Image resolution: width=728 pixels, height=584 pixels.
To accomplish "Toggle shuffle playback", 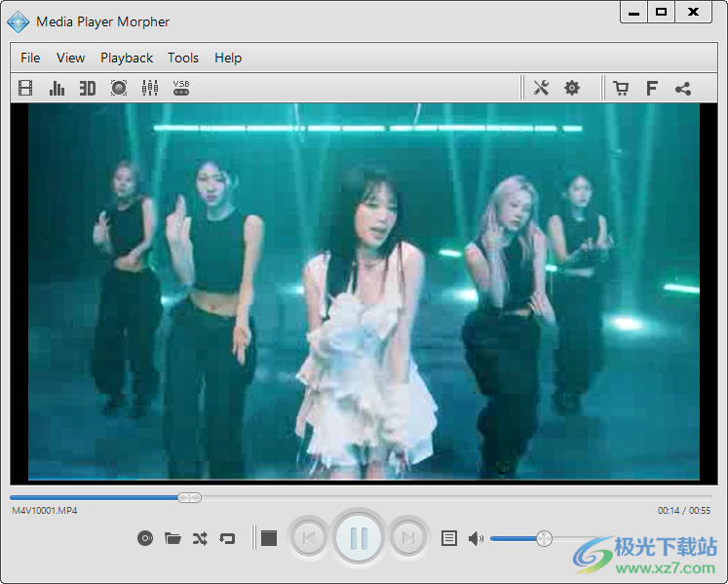I will [x=200, y=538].
